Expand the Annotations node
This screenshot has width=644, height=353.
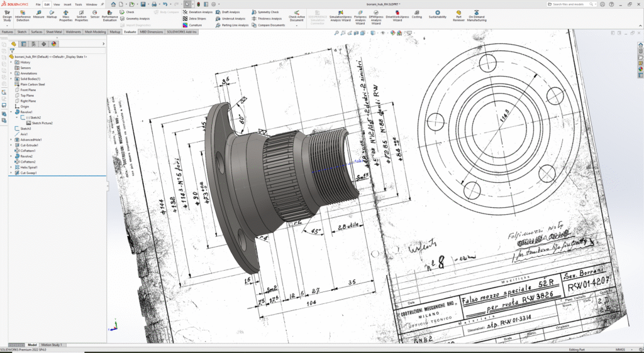11,73
